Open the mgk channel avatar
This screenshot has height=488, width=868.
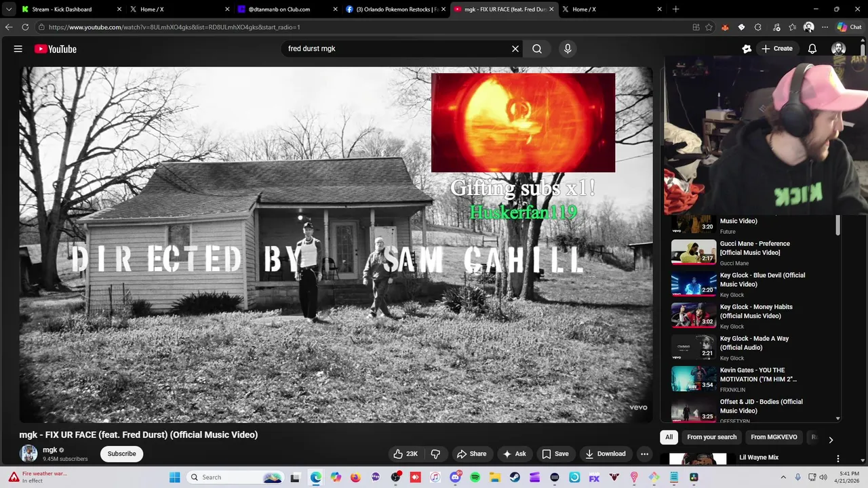[28, 454]
